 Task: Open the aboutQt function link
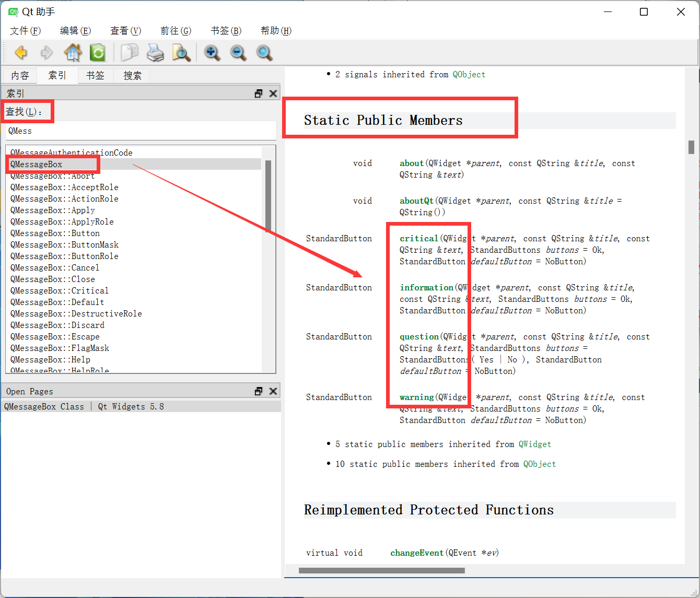pyautogui.click(x=417, y=201)
